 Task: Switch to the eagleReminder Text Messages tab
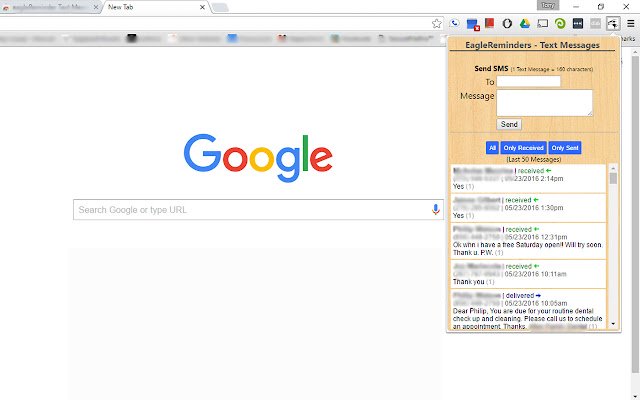48,7
